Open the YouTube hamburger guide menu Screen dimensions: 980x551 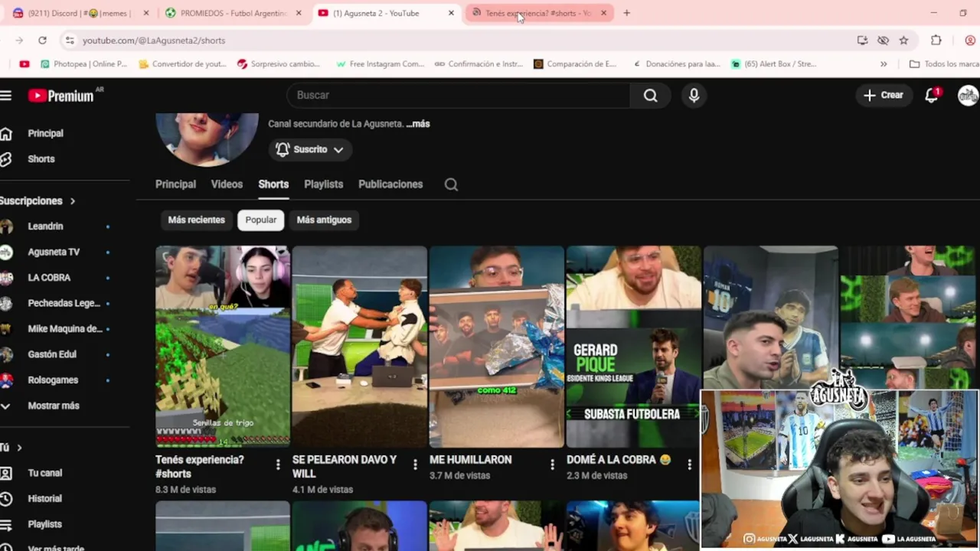coord(5,95)
